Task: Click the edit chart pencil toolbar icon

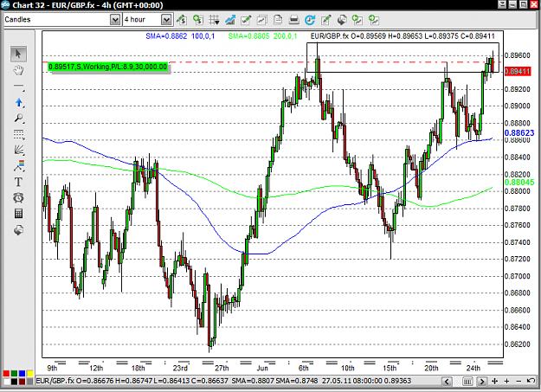Action: [x=246, y=20]
